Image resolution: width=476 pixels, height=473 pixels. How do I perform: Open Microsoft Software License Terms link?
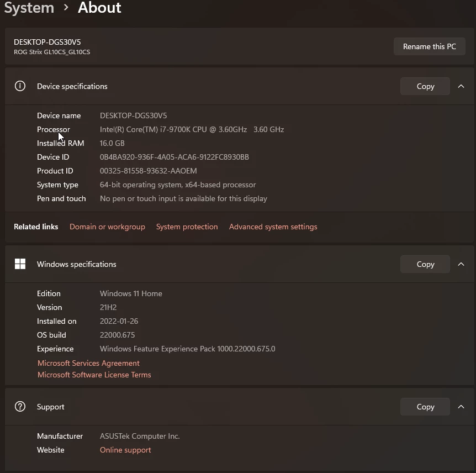[x=94, y=375]
